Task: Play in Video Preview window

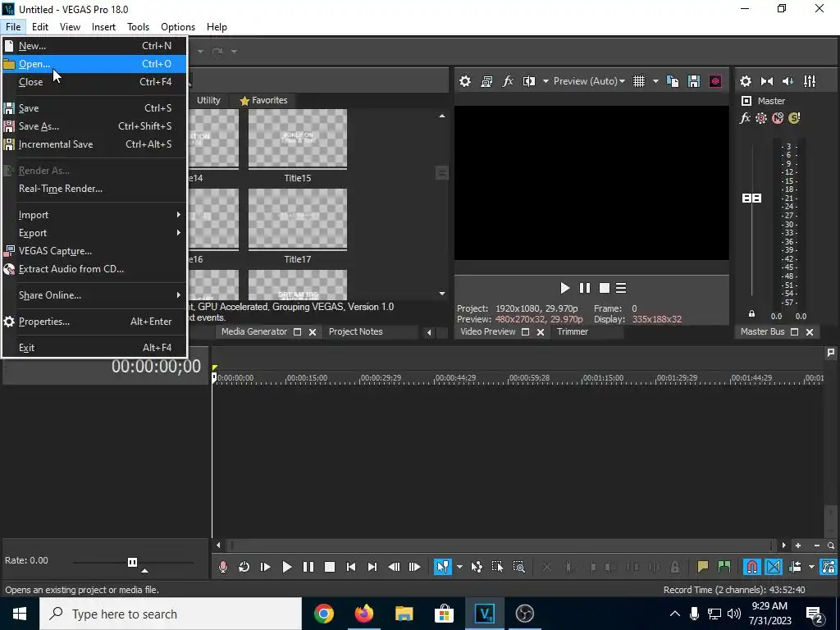Action: [x=564, y=288]
